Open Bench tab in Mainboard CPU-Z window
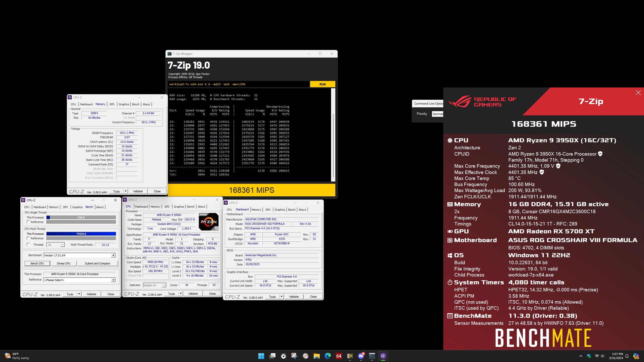644x362 pixels. (x=292, y=210)
